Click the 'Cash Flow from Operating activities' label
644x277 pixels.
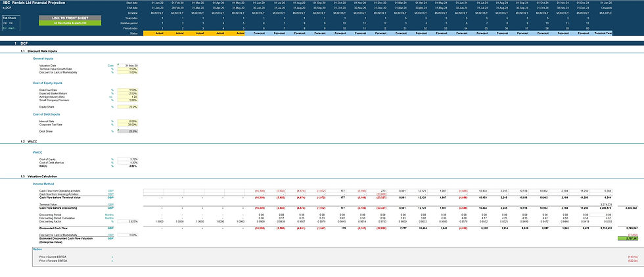(x=60, y=191)
